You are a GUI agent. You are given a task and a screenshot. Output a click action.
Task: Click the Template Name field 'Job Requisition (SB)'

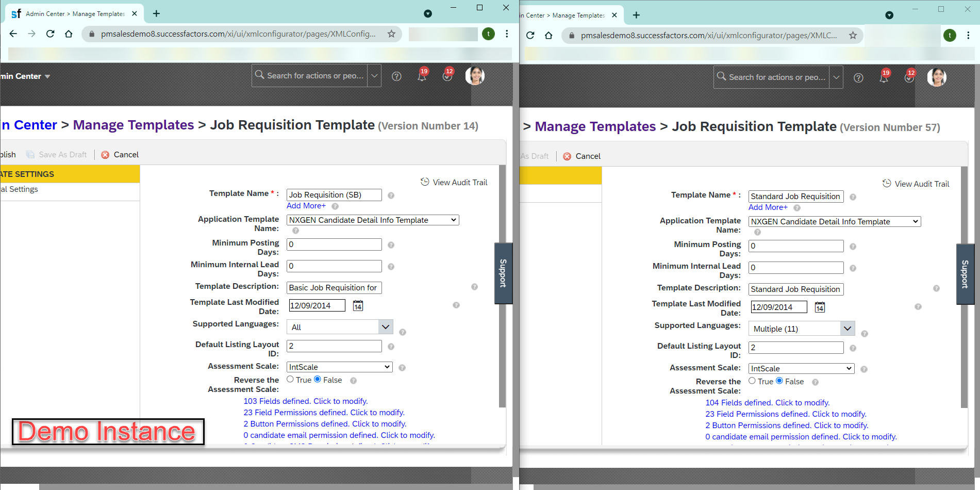click(334, 195)
